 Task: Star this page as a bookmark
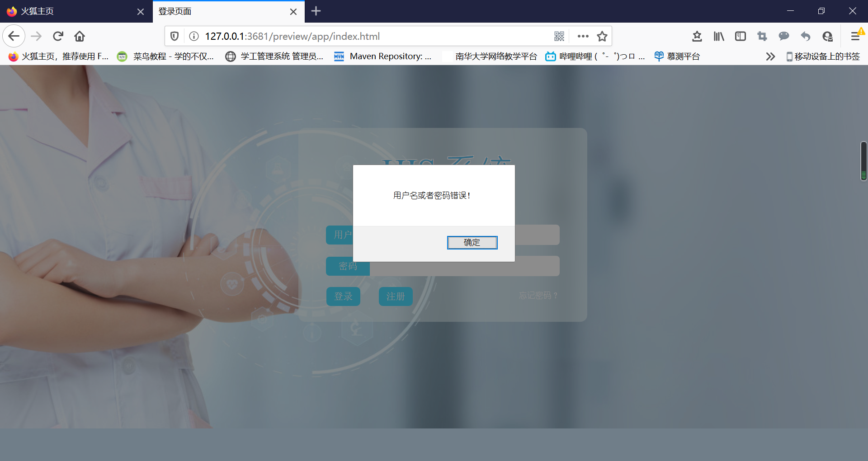pyautogui.click(x=602, y=36)
